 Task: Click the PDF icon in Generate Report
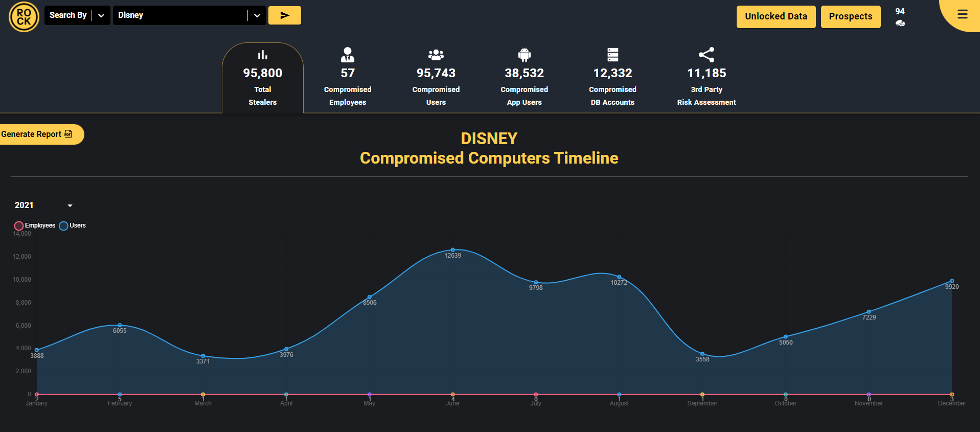pos(68,134)
